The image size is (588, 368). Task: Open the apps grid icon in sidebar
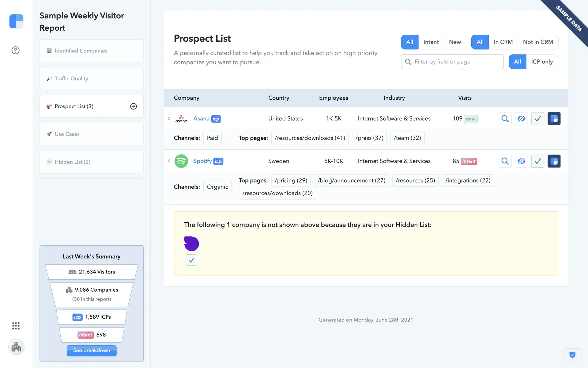click(16, 326)
